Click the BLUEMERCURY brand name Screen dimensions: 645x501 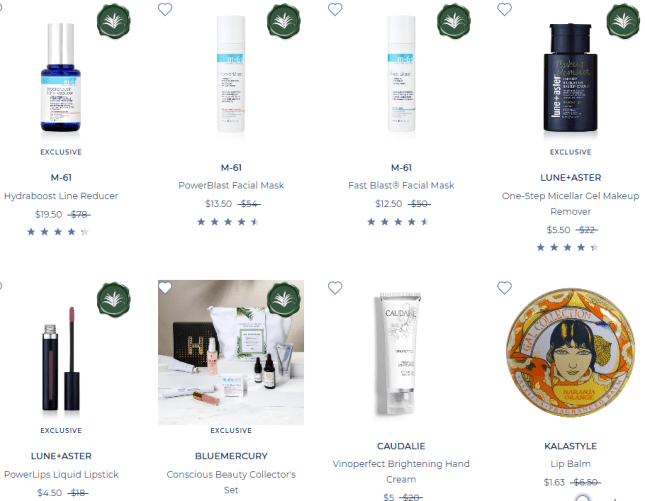[x=231, y=456]
